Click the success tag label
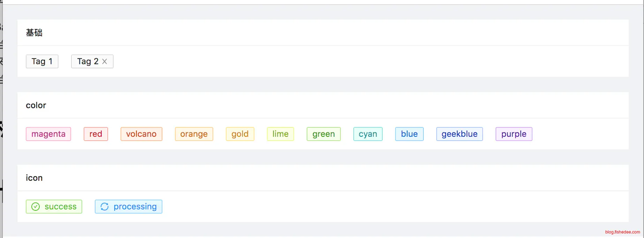Image resolution: width=644 pixels, height=238 pixels. point(61,207)
